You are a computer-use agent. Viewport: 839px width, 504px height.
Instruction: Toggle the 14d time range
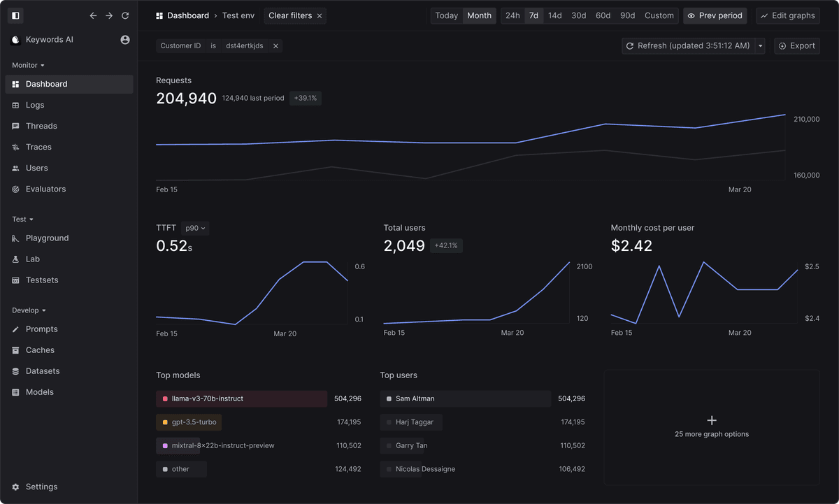click(x=554, y=15)
